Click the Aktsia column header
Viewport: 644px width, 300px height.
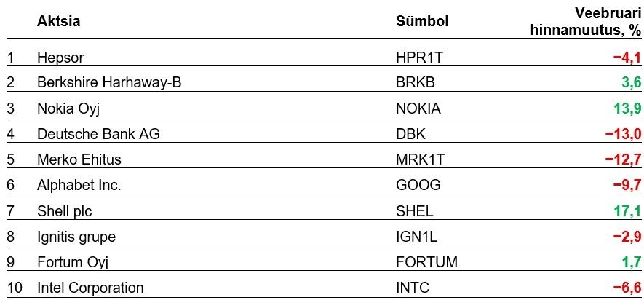[x=58, y=21]
